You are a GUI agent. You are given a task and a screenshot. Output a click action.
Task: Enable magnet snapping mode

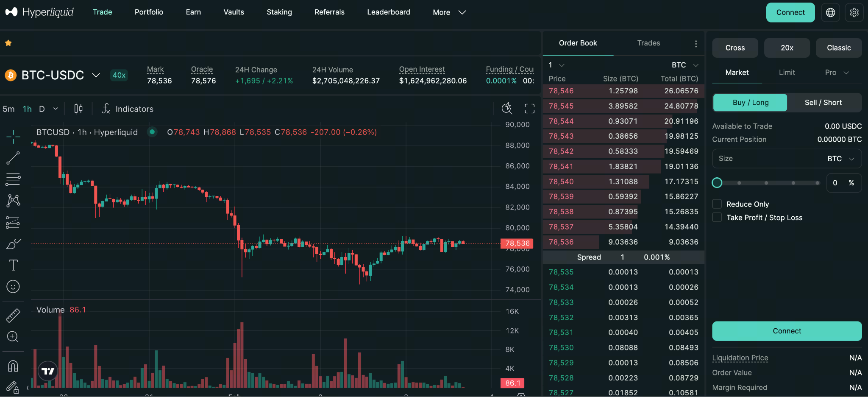13,366
